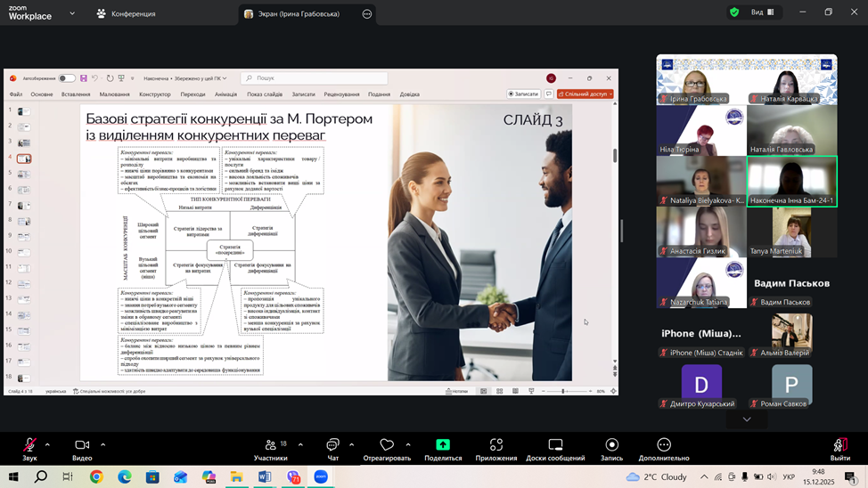Open the Вставлення ribbon tab
The height and width of the screenshot is (488, 868).
(76, 94)
